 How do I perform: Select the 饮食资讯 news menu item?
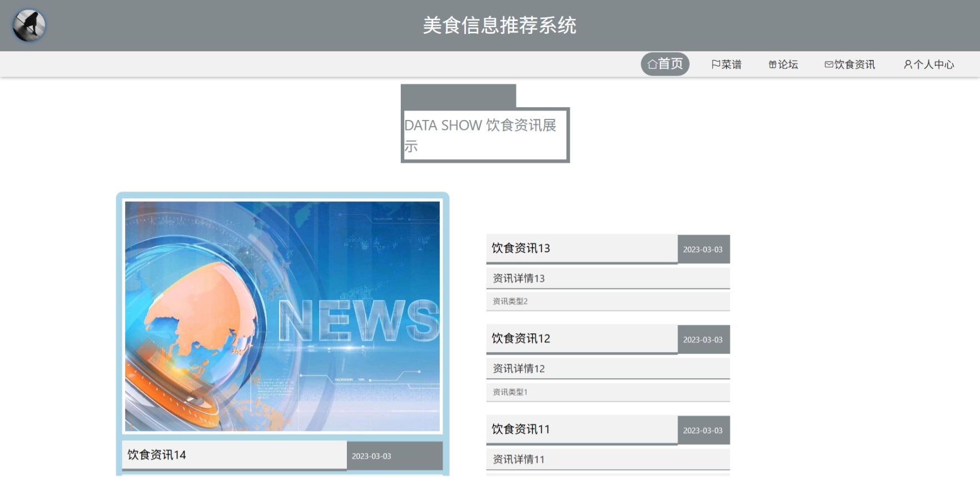pos(849,64)
